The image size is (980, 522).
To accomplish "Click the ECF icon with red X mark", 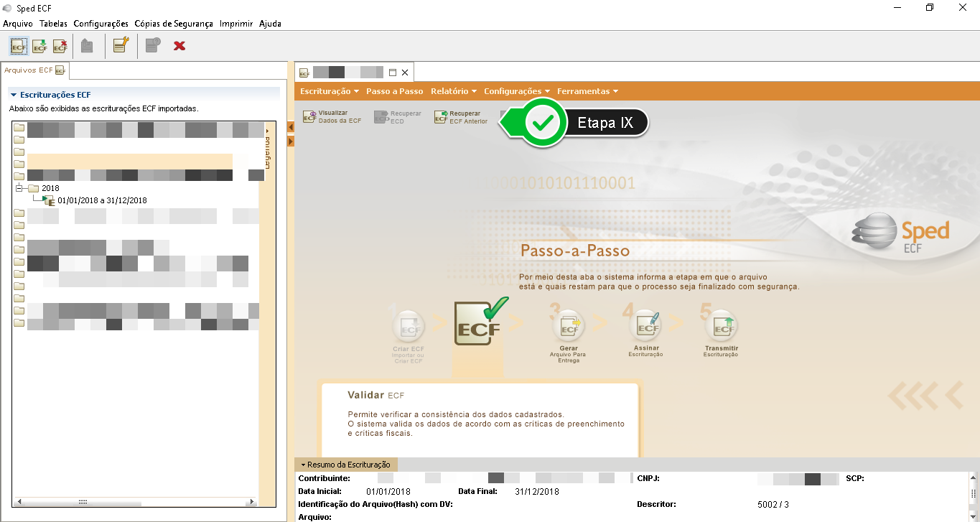I will click(60, 46).
